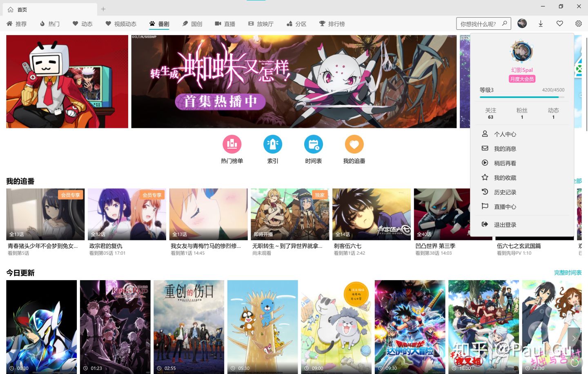Image resolution: width=588 pixels, height=374 pixels.
Task: Click the 历史记录 clock icon
Action: coord(485,191)
